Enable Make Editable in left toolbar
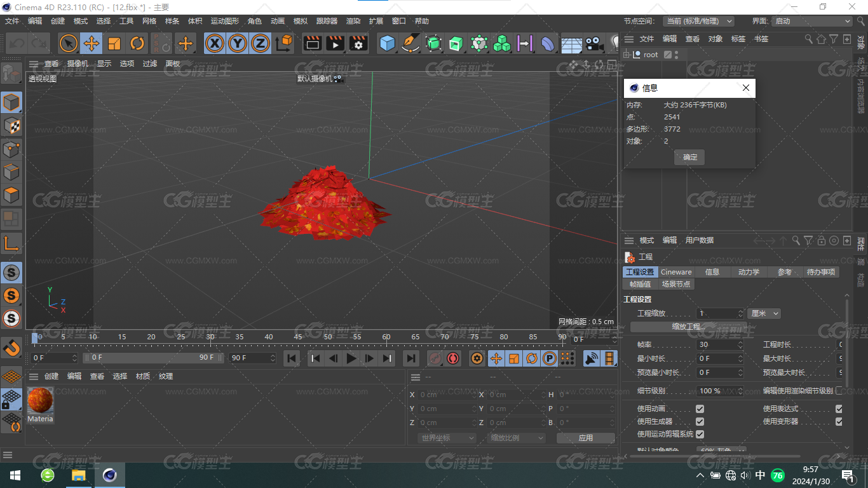 point(11,74)
